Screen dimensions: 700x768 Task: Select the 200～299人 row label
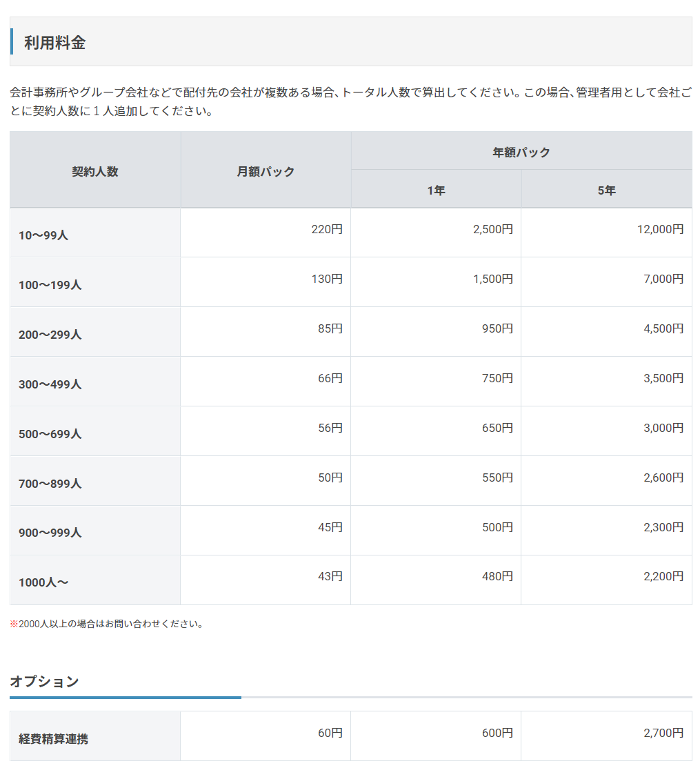point(50,335)
